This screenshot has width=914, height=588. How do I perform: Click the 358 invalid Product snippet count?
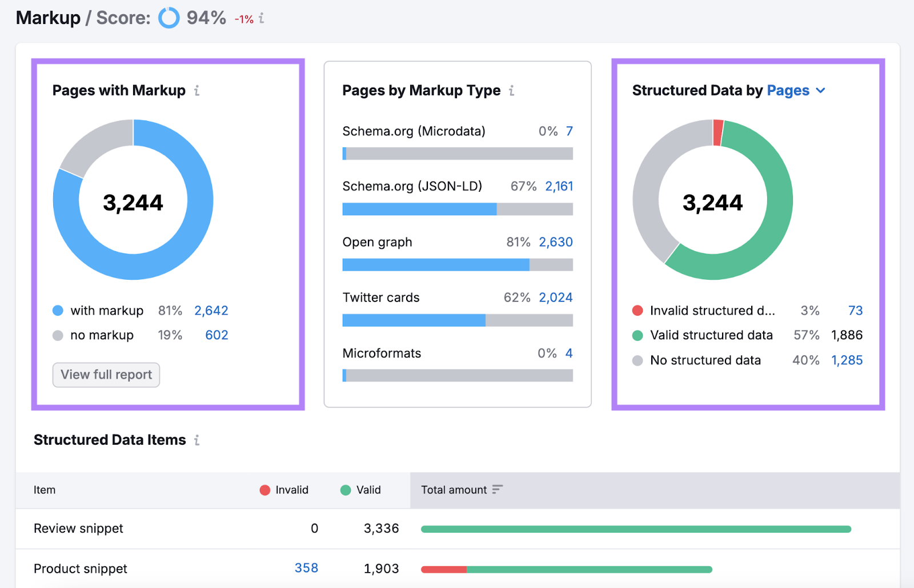tap(306, 568)
